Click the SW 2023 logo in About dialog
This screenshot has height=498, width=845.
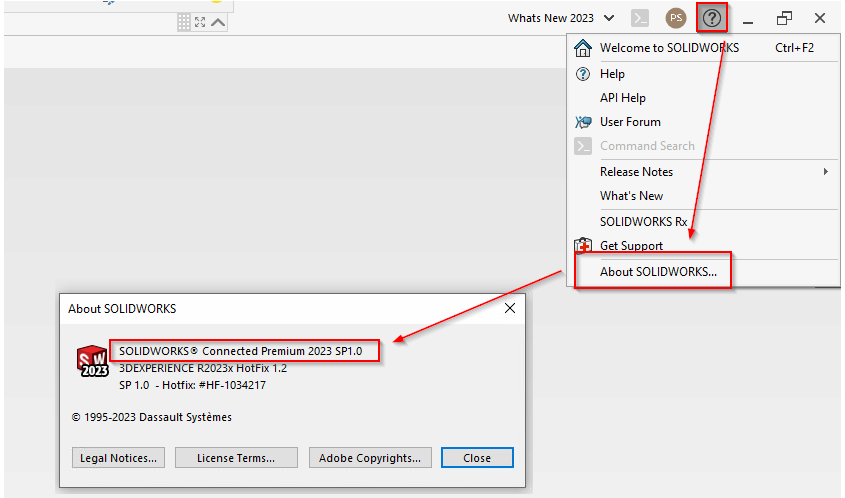click(93, 361)
